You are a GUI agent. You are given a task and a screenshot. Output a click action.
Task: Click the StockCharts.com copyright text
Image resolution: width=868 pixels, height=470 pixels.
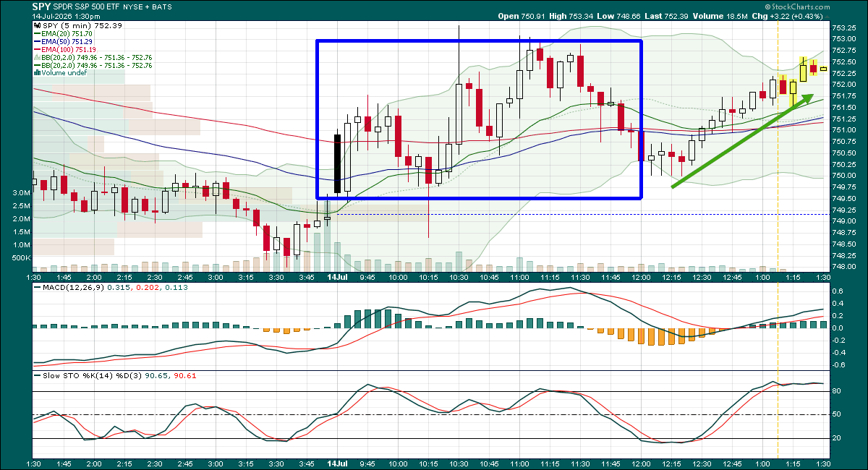802,6
